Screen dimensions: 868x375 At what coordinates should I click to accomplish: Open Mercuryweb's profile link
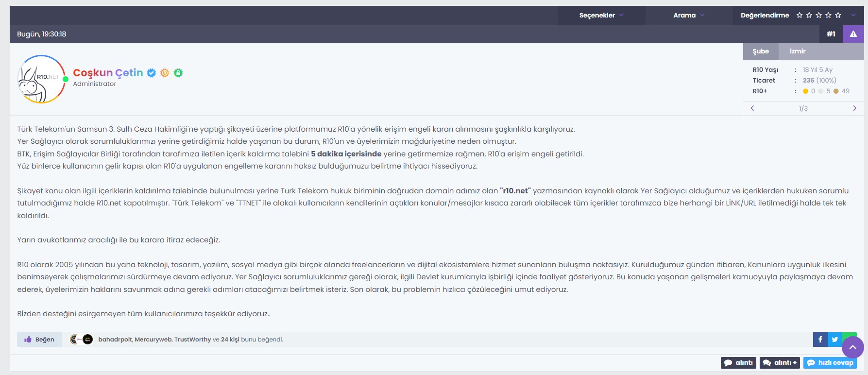[153, 340]
